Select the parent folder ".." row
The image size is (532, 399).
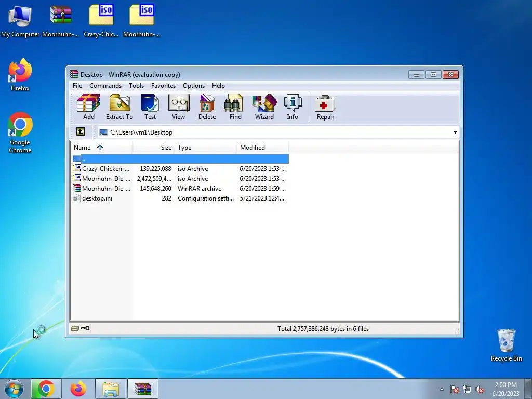[x=180, y=158]
